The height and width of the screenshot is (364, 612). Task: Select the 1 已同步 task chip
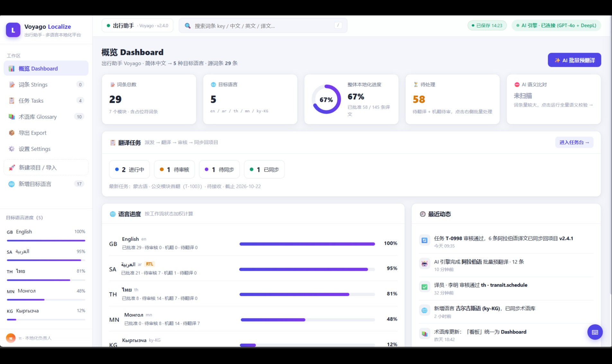click(264, 169)
